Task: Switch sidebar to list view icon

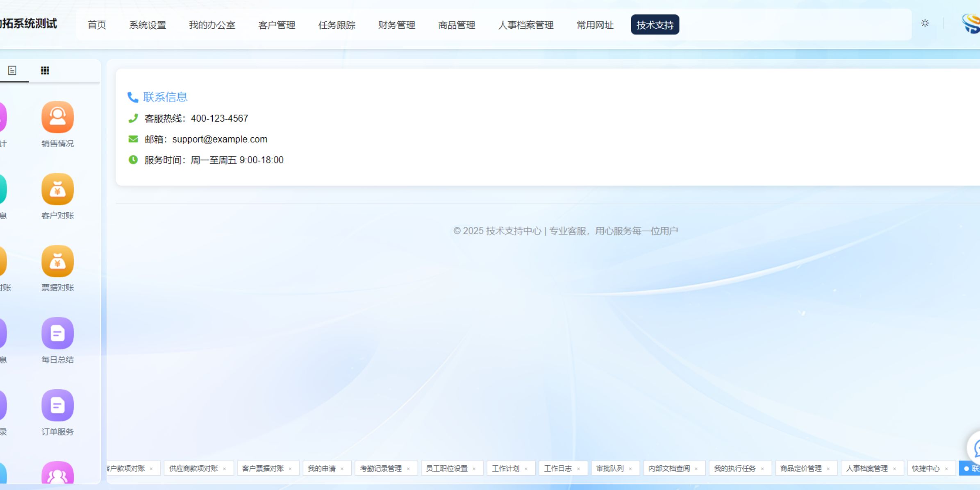Action: (x=12, y=70)
